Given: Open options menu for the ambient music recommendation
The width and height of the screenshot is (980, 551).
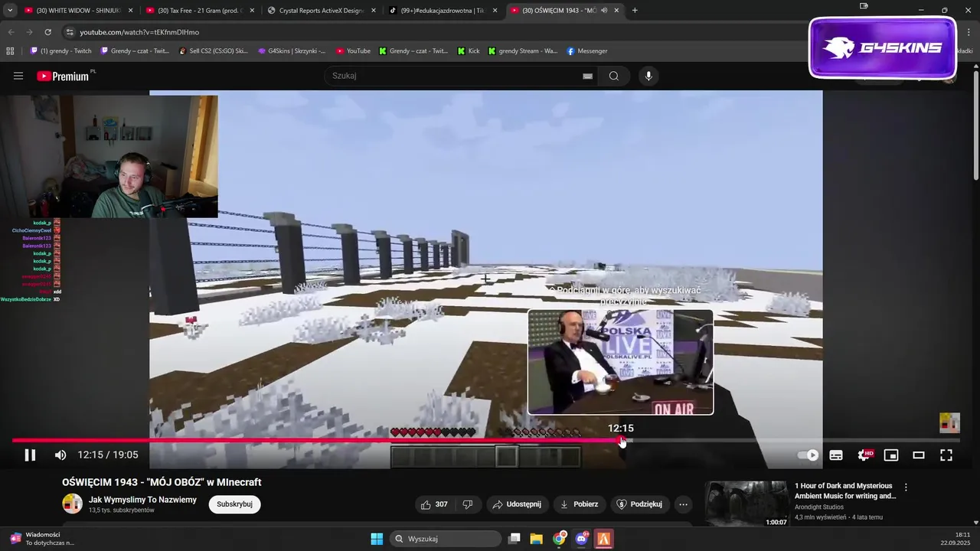Looking at the screenshot, I should 906,487.
